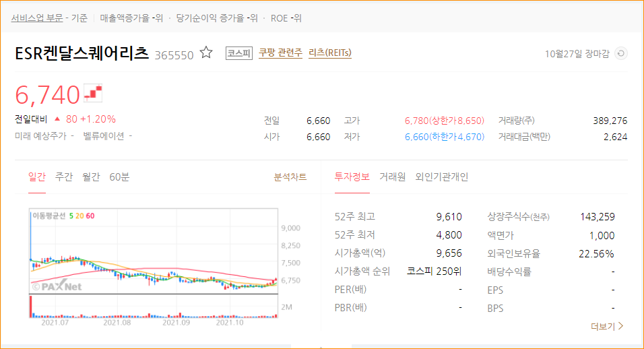The height and width of the screenshot is (349, 644).
Task: Click the 외국인보유율 value 22.56%
Action: click(596, 254)
